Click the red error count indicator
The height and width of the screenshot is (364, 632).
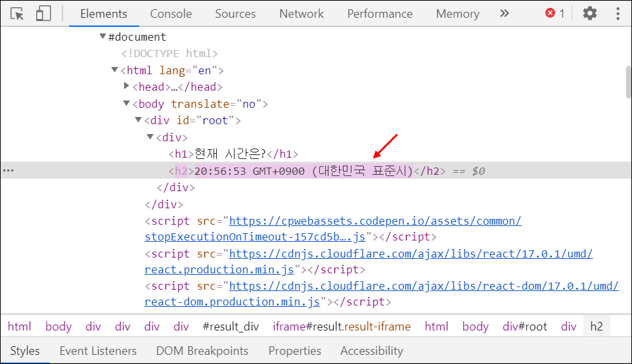point(555,13)
